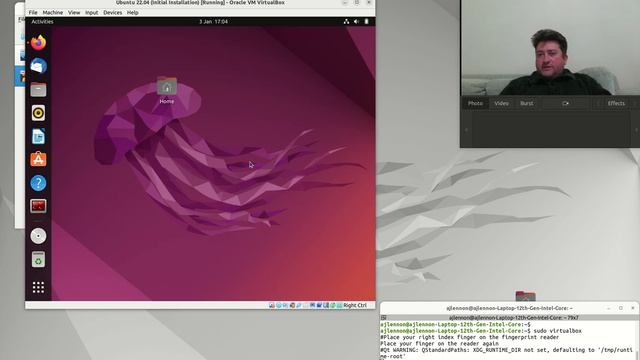Click the red application icon in dock
The image size is (640, 360).
(38, 206)
